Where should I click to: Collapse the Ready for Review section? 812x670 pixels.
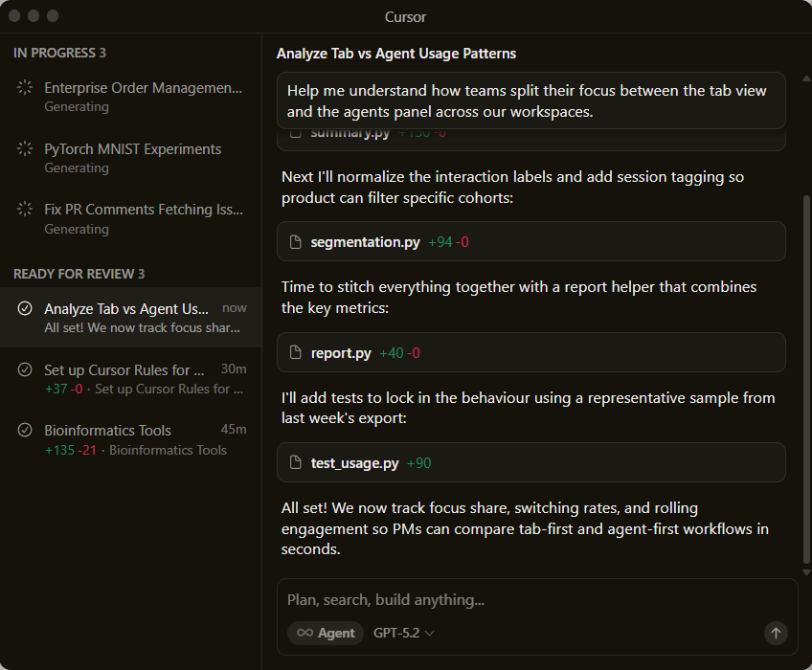pyautogui.click(x=79, y=274)
